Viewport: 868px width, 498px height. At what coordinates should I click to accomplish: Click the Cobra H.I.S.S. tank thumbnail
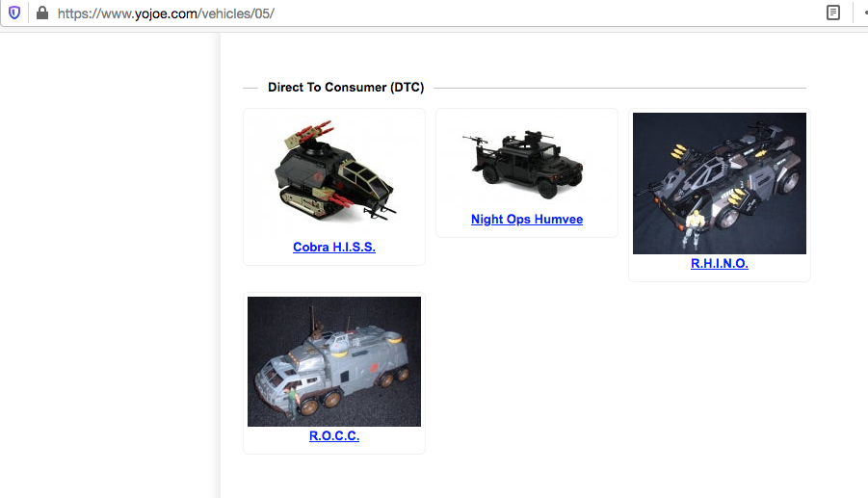(x=333, y=174)
